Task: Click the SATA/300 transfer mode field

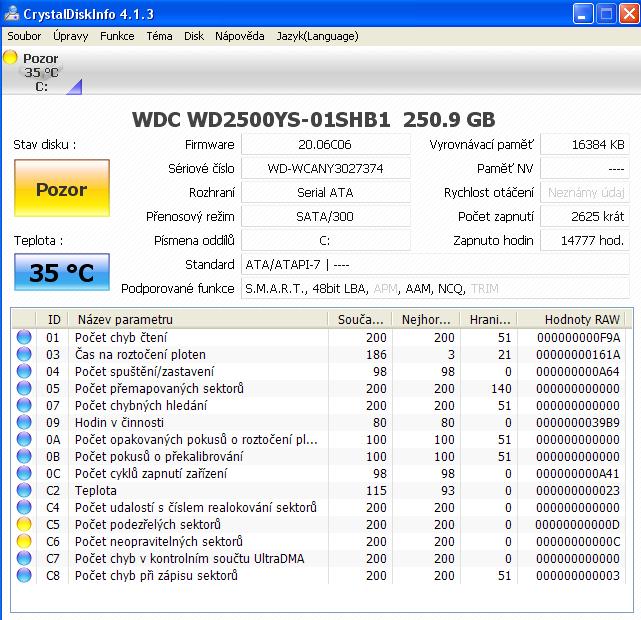Action: [x=325, y=217]
